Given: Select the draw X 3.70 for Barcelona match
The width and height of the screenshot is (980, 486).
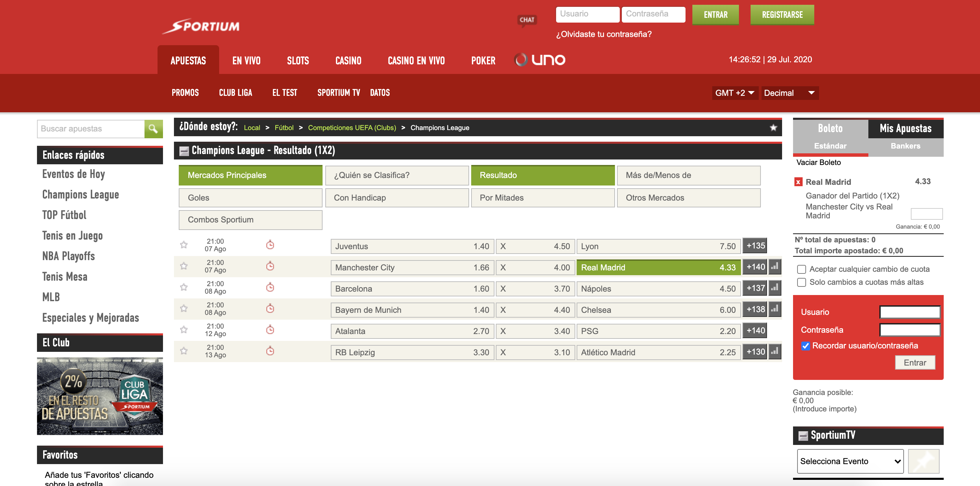Looking at the screenshot, I should point(535,289).
